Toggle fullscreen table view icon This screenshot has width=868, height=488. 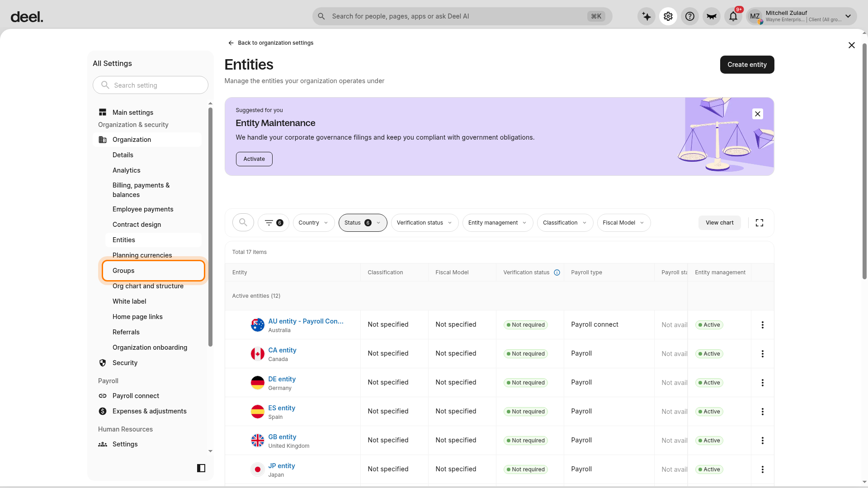tap(759, 223)
